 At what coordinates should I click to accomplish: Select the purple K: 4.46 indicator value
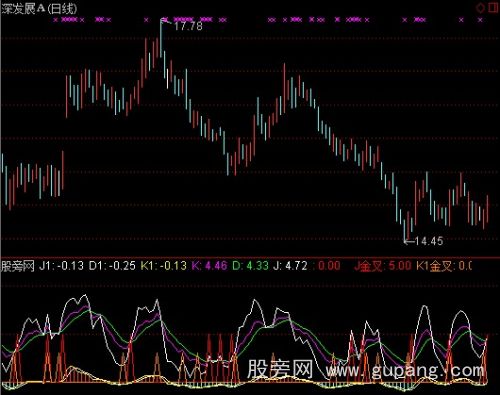pos(209,266)
